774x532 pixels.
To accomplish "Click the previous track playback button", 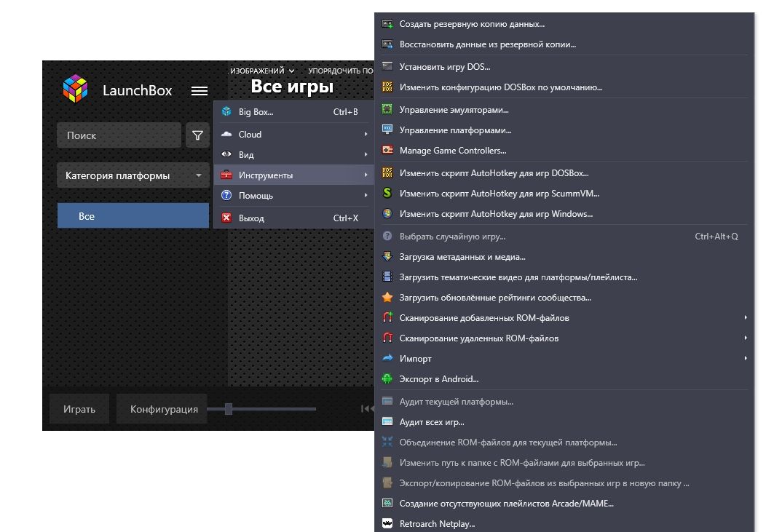I will coord(367,408).
